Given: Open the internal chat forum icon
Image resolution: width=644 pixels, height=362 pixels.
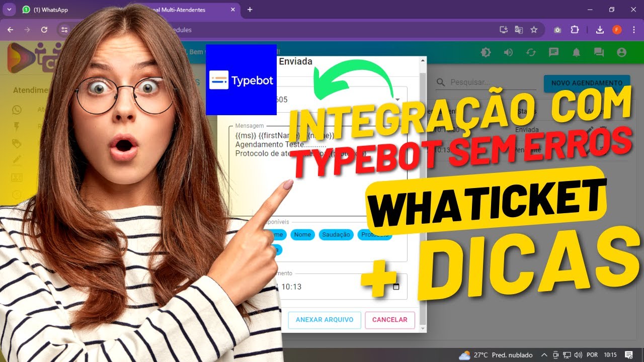Looking at the screenshot, I should click(x=599, y=52).
